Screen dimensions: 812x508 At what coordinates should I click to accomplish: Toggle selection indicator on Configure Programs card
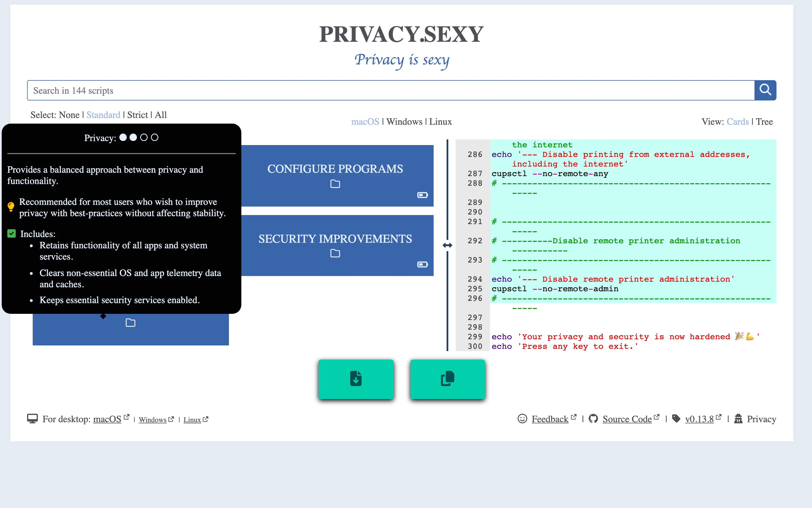[x=422, y=195]
